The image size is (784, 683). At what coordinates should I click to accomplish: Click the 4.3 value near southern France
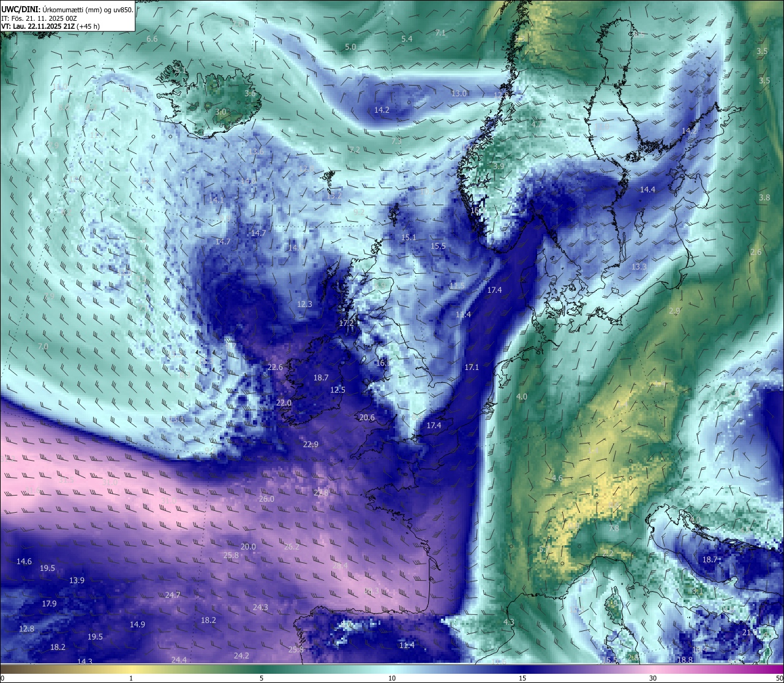[x=508, y=622]
